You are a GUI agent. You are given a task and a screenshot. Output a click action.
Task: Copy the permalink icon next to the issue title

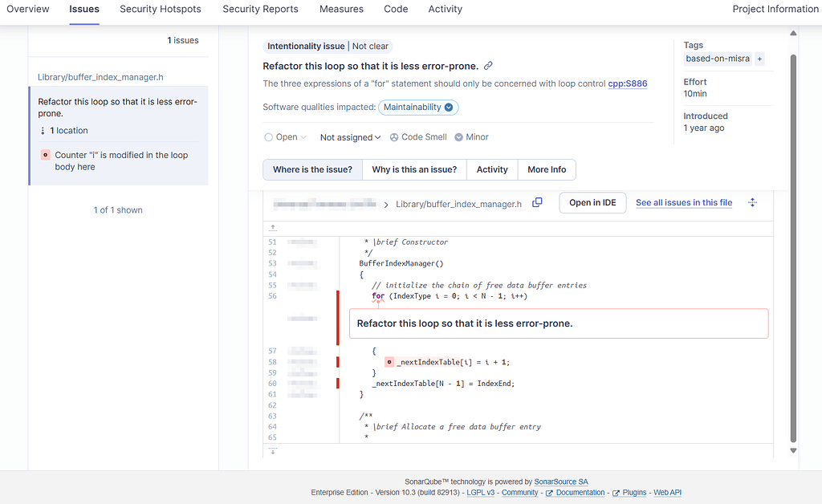pos(488,65)
